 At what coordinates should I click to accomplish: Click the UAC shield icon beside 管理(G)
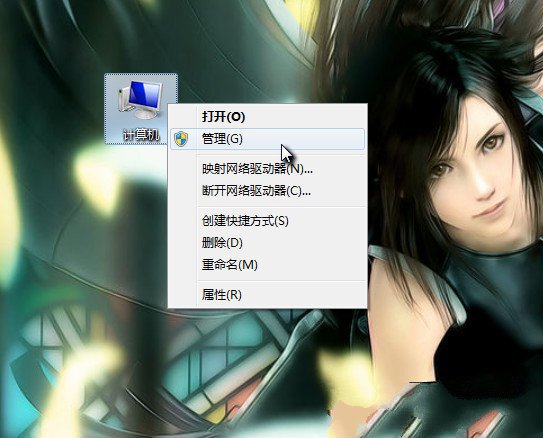pos(181,139)
